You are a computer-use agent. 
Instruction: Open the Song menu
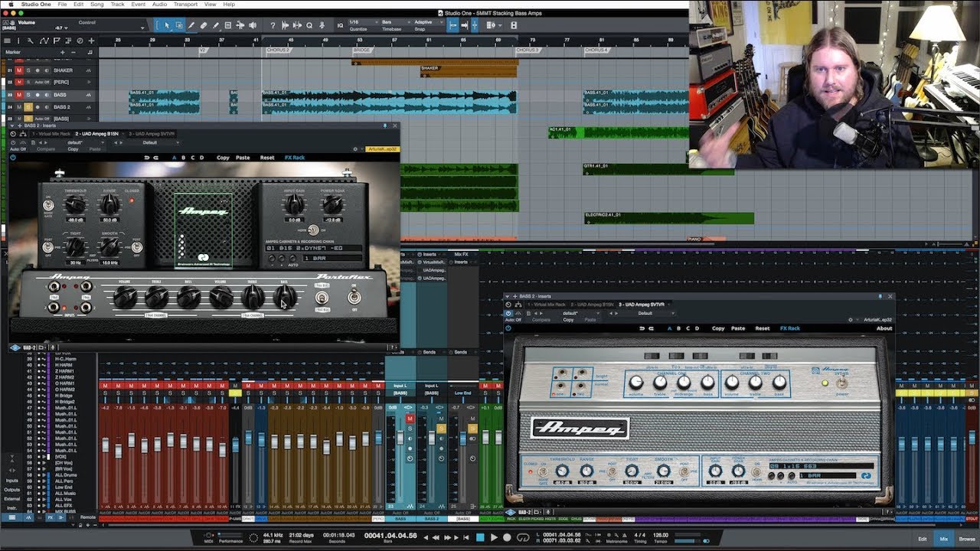(x=96, y=4)
